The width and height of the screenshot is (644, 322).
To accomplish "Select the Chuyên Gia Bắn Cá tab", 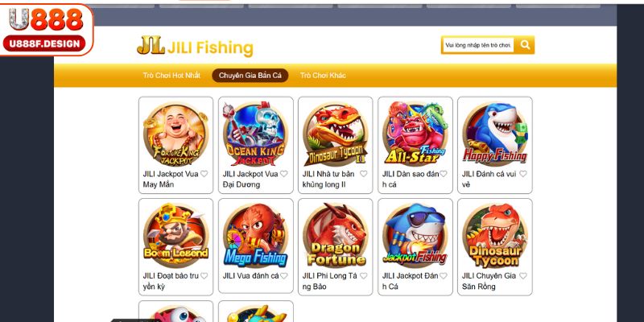I will click(250, 76).
